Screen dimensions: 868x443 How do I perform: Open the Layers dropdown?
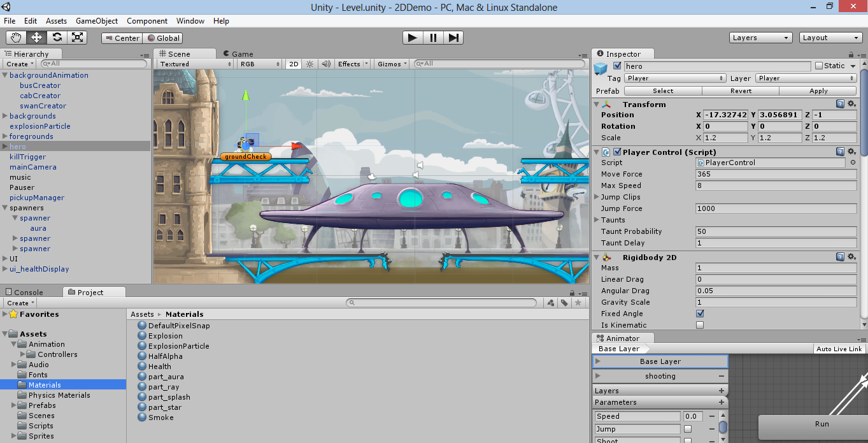[x=760, y=38]
